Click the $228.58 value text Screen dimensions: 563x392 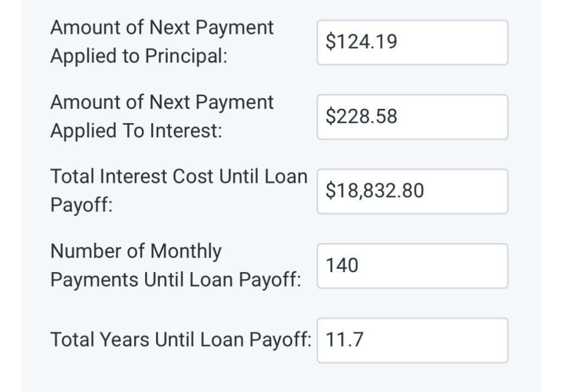point(361,117)
